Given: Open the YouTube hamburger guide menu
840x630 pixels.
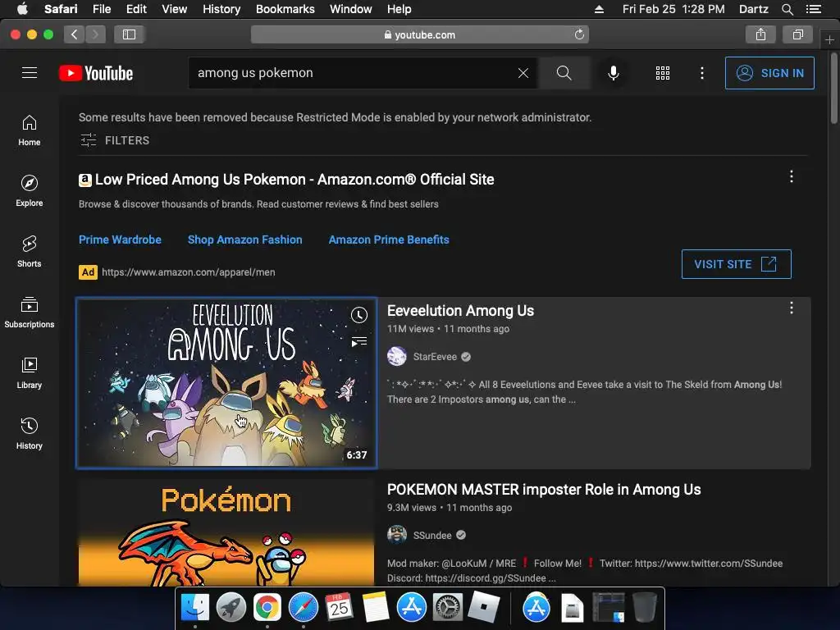Looking at the screenshot, I should [30, 73].
